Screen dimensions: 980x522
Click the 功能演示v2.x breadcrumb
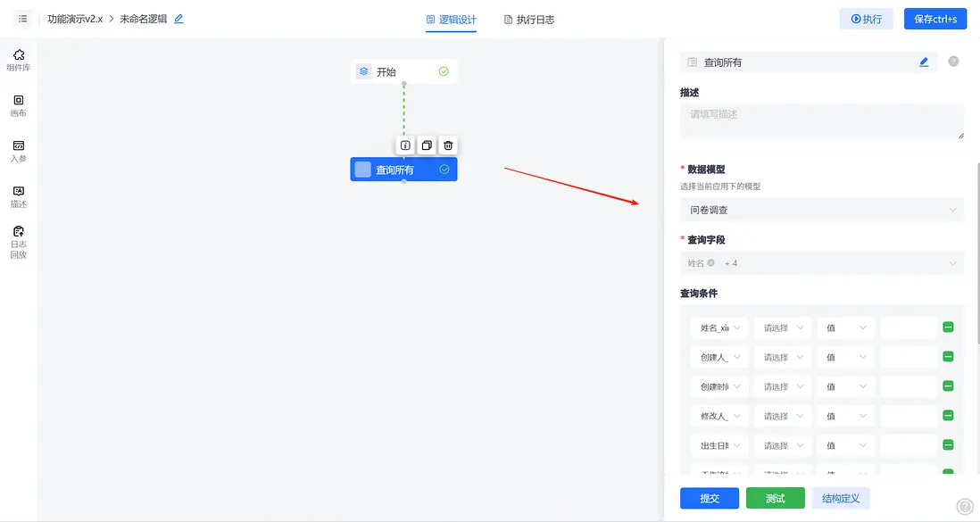[x=75, y=19]
